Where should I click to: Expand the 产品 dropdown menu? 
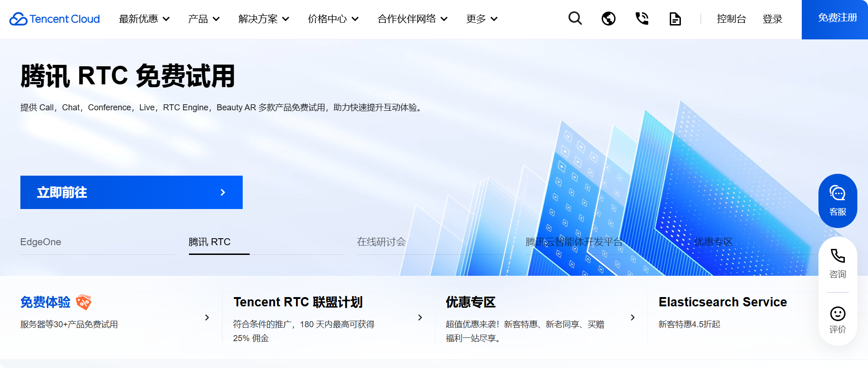(x=203, y=19)
